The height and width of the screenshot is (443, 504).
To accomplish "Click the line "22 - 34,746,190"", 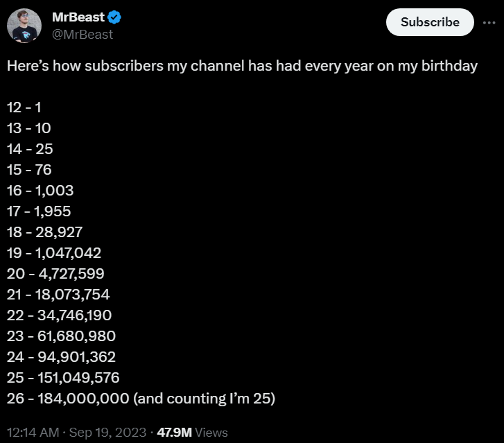I will pos(60,315).
